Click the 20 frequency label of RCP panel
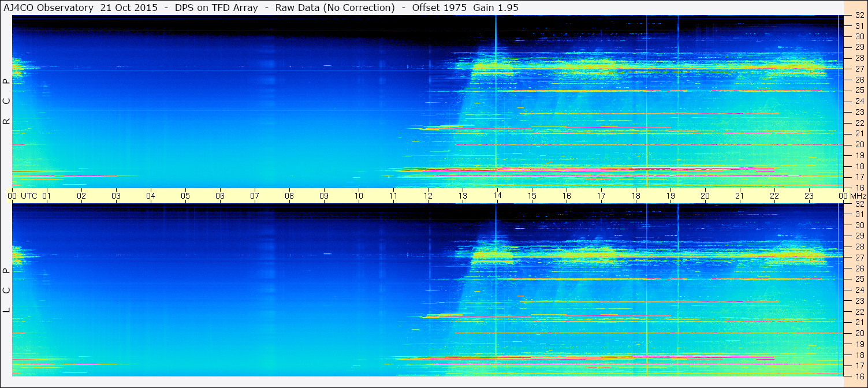This screenshot has width=868, height=388. pyautogui.click(x=859, y=144)
